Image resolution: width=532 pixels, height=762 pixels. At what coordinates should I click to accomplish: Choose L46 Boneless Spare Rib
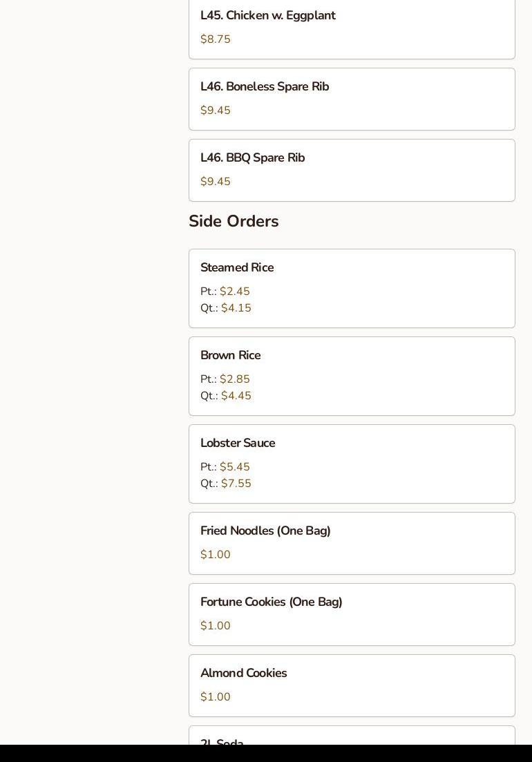pos(265,87)
